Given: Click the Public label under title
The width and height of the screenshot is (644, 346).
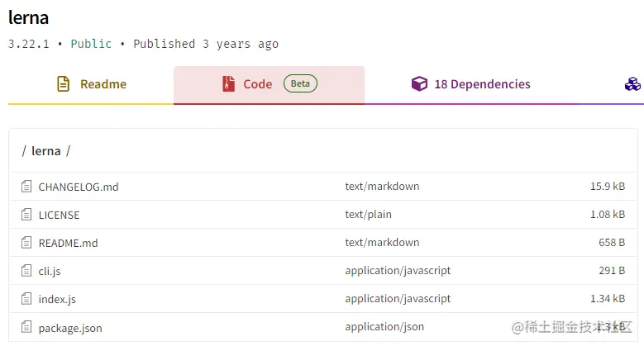Looking at the screenshot, I should point(91,44).
